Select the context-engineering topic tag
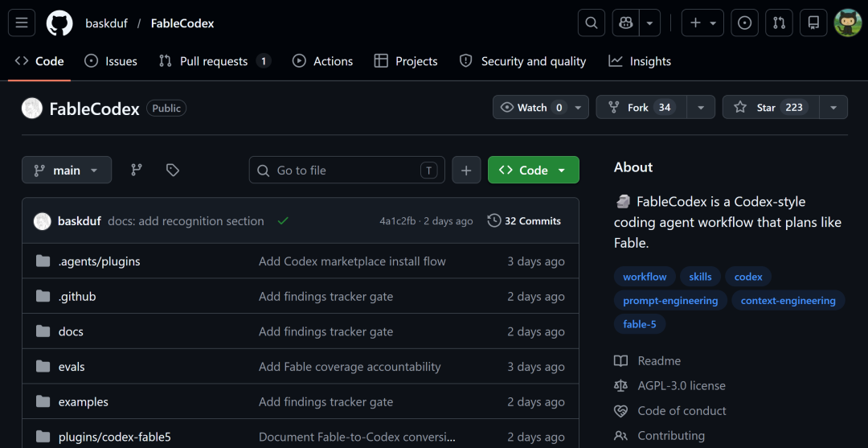 788,300
